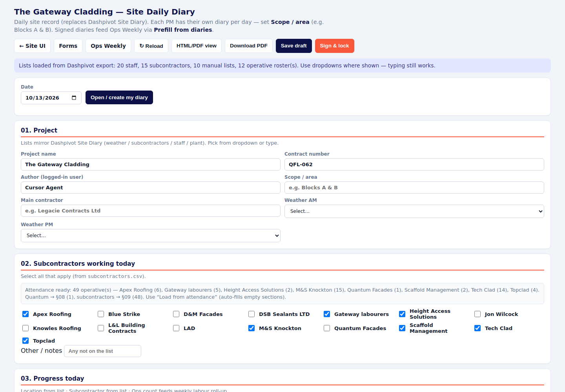
Task: Click the Lists loaded from Dashpivot banner
Action: pos(282,65)
